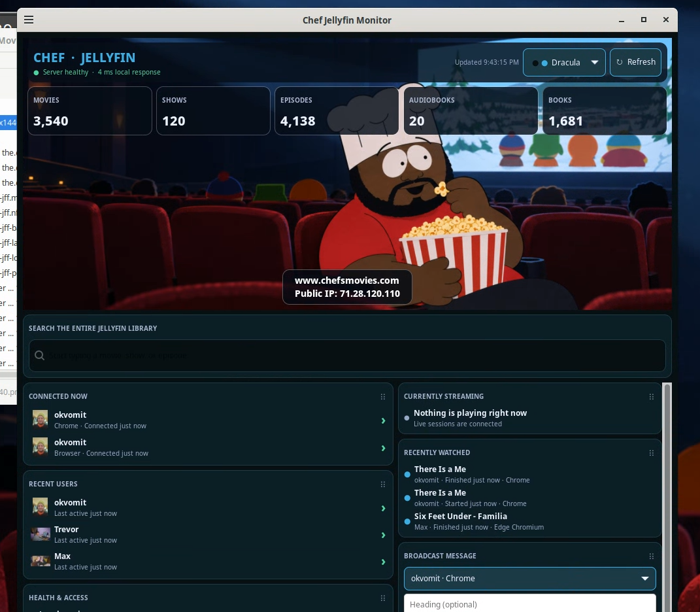Maximize the Chef Jellyfin Monitor window
This screenshot has height=612, width=700.
(644, 20)
